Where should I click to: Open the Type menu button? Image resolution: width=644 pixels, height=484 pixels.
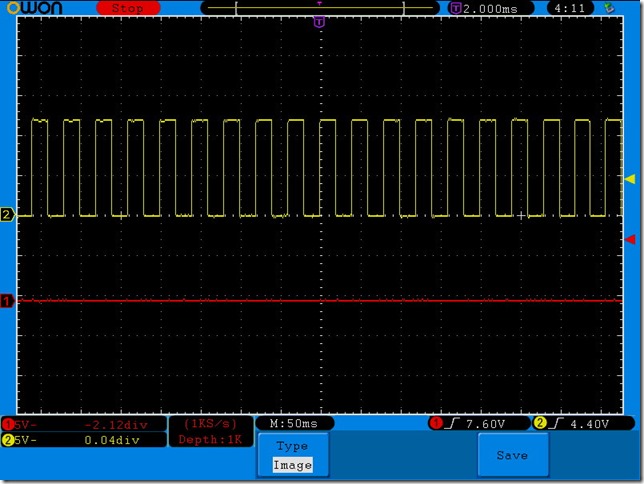coord(293,455)
